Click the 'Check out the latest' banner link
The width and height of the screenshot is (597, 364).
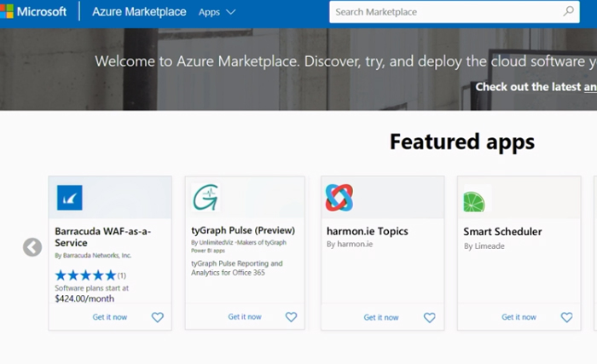click(x=536, y=87)
